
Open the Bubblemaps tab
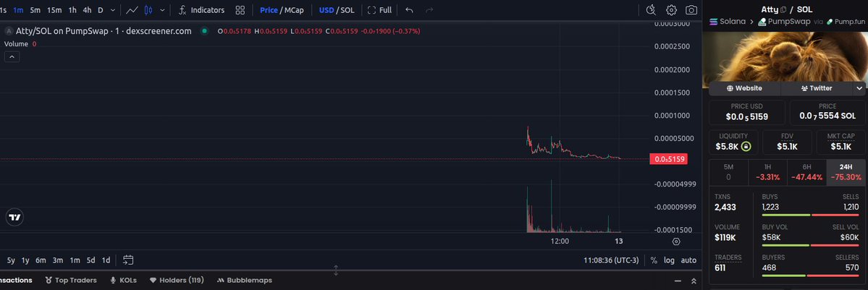[x=244, y=280]
